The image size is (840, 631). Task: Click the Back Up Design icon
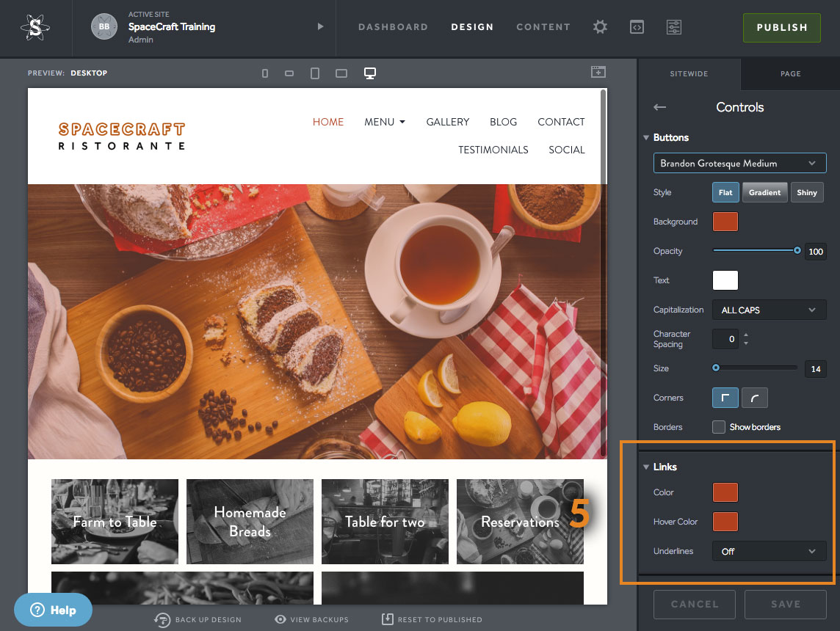(162, 620)
